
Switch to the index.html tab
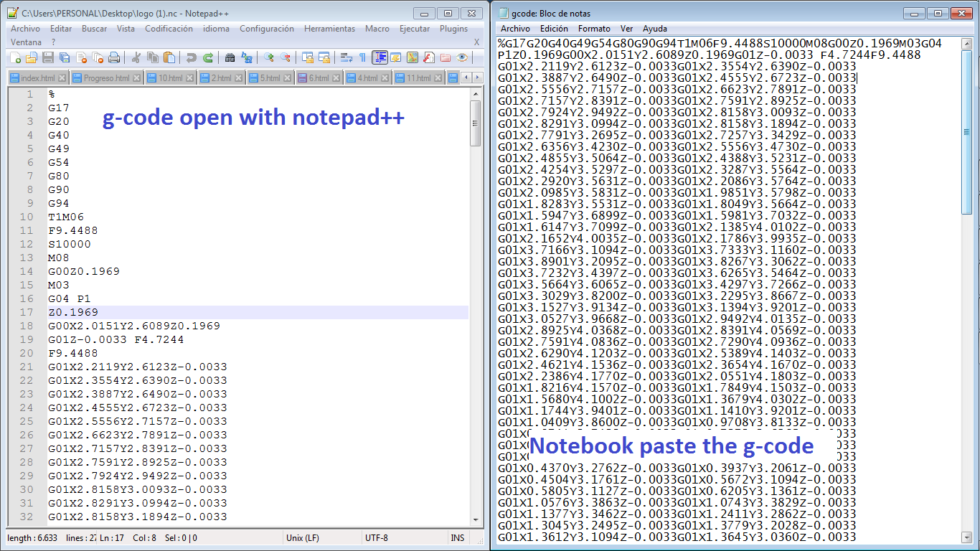tap(38, 78)
